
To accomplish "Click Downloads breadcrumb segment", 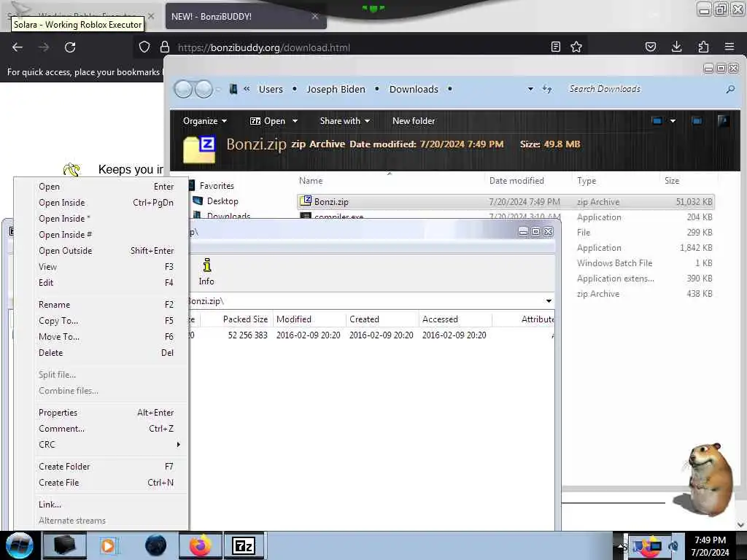I will coord(414,89).
